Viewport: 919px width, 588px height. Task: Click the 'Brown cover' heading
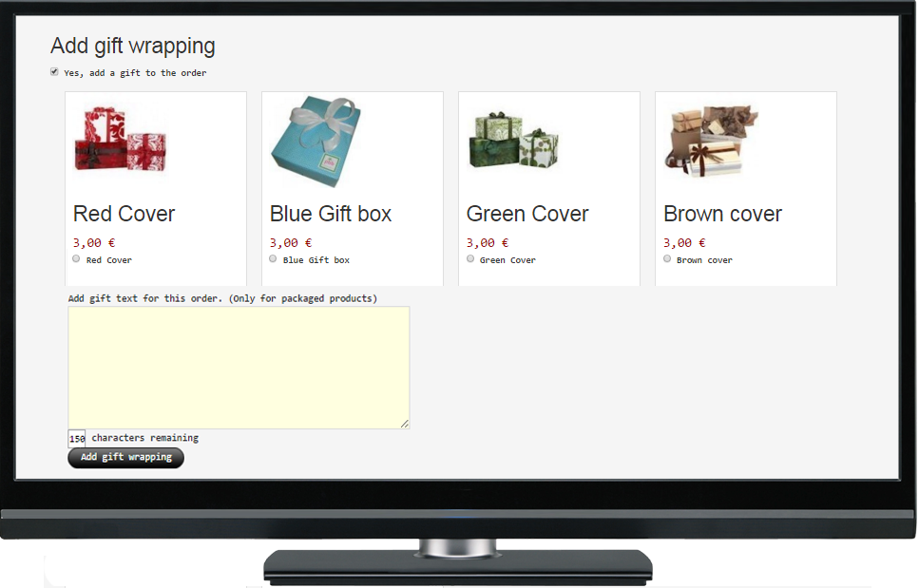(722, 214)
